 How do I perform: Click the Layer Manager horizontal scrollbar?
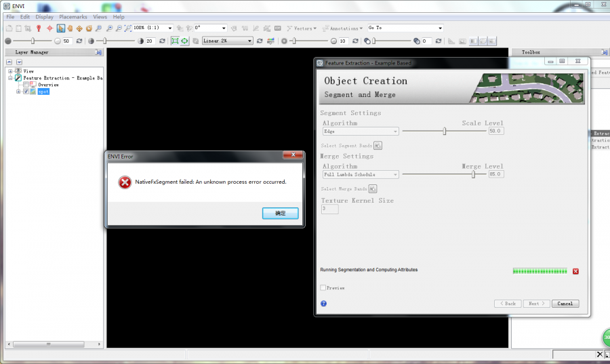[x=49, y=344]
